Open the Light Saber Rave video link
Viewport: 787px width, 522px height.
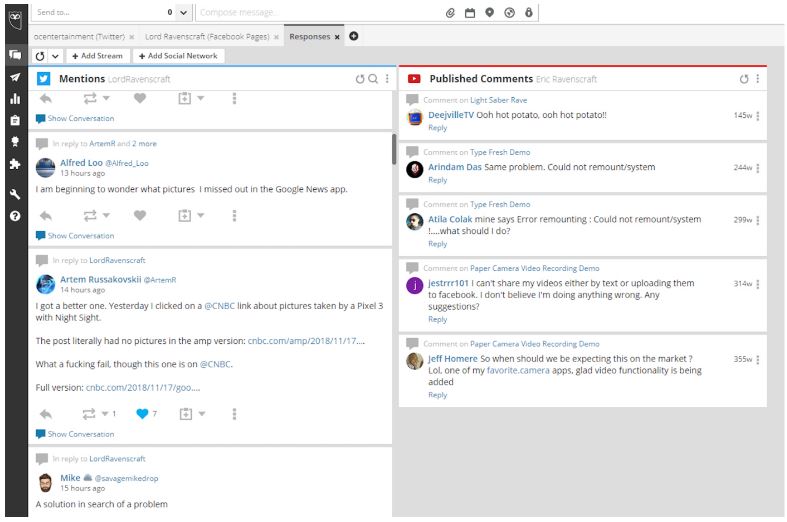(498, 100)
